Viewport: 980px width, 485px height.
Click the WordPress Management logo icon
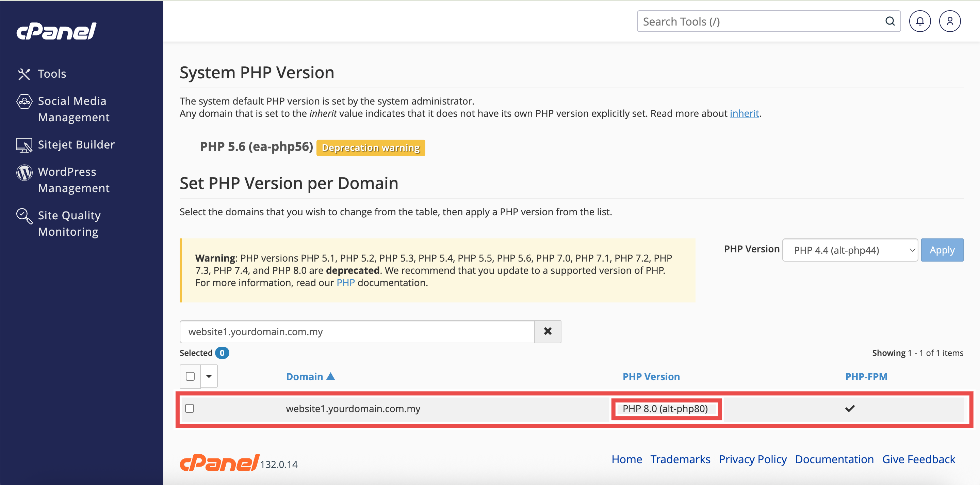click(24, 172)
